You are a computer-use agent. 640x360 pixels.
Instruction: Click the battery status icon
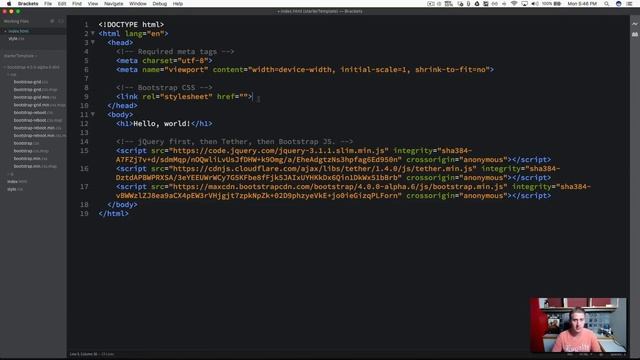(x=557, y=4)
